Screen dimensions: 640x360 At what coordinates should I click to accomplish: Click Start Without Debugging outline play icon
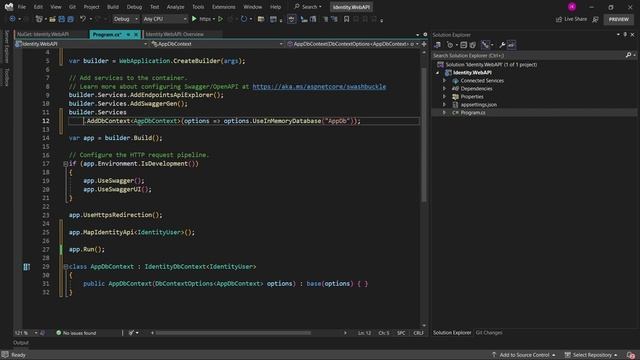point(220,19)
